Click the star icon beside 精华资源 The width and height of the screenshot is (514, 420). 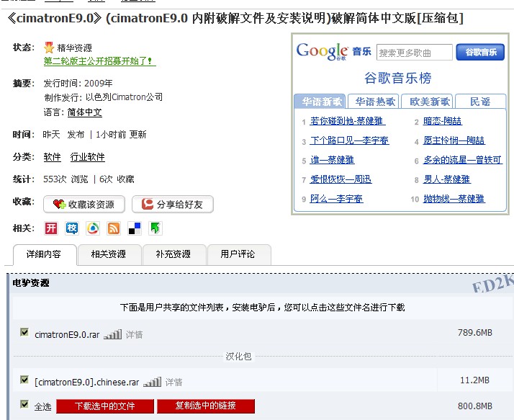[49, 48]
